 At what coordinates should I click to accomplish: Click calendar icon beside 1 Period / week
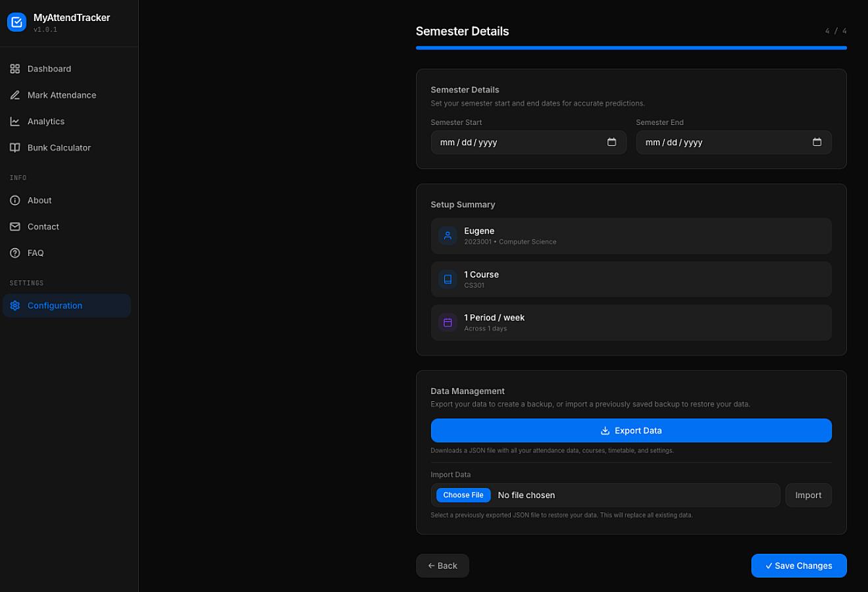447,322
